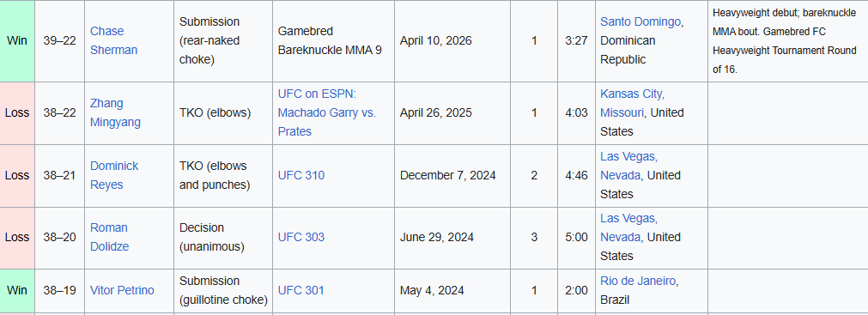Open the UFC 303 event link
This screenshot has width=868, height=315.
coord(301,237)
